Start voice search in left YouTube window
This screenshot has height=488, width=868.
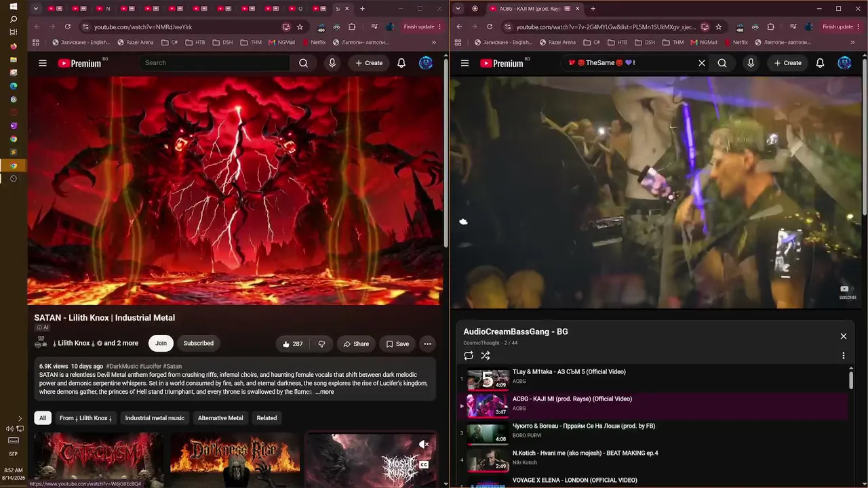point(332,63)
